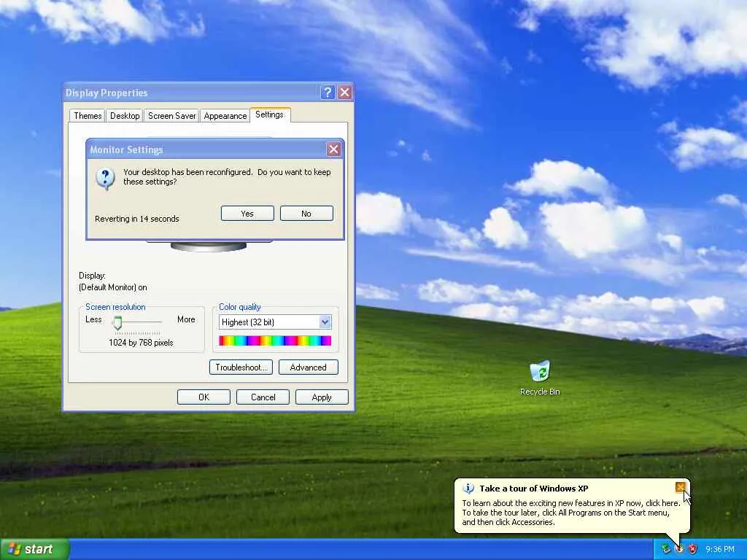The width and height of the screenshot is (747, 560).
Task: Go to the Appearance tab
Action: click(x=225, y=116)
